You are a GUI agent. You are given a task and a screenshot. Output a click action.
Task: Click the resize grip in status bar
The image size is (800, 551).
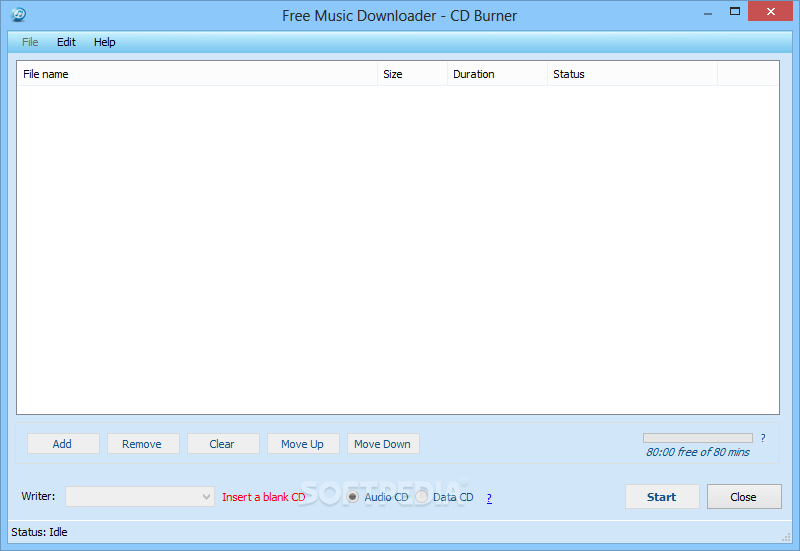tap(786, 537)
